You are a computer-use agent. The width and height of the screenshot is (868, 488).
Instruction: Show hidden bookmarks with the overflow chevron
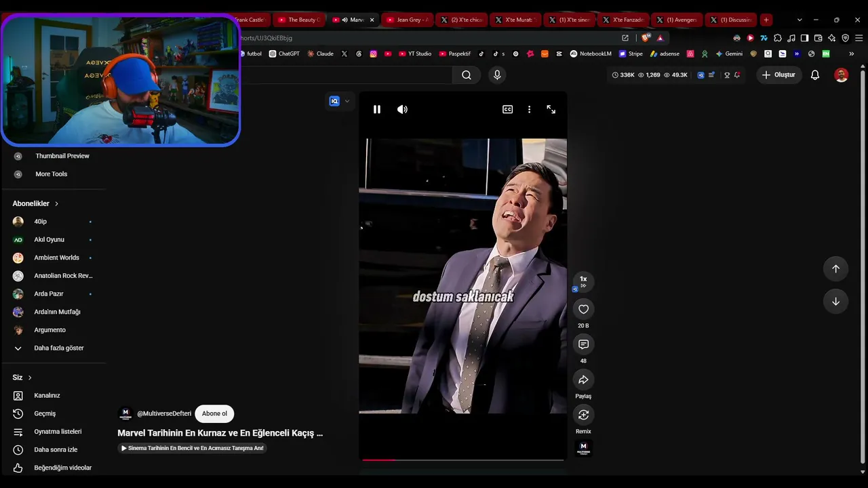pos(851,54)
